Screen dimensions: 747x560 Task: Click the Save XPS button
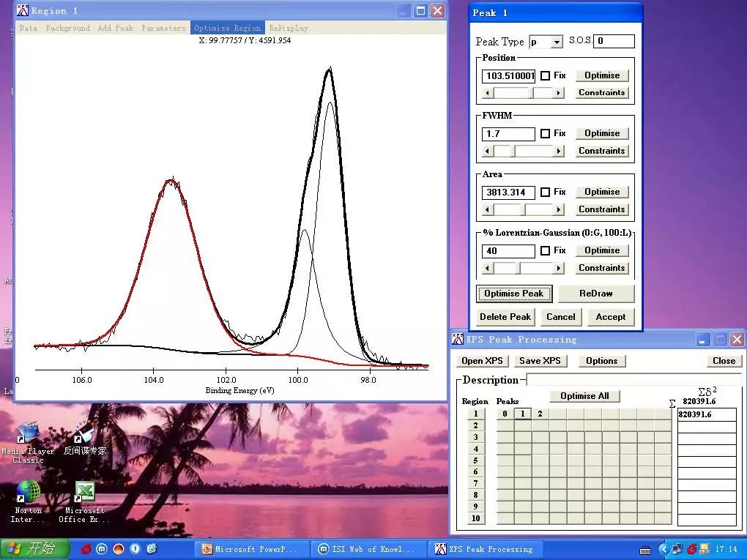coord(540,360)
